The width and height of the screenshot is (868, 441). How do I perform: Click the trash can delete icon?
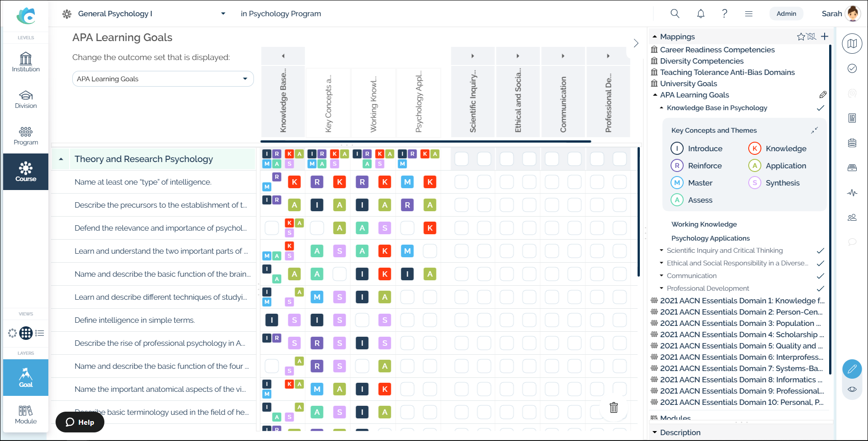(614, 408)
